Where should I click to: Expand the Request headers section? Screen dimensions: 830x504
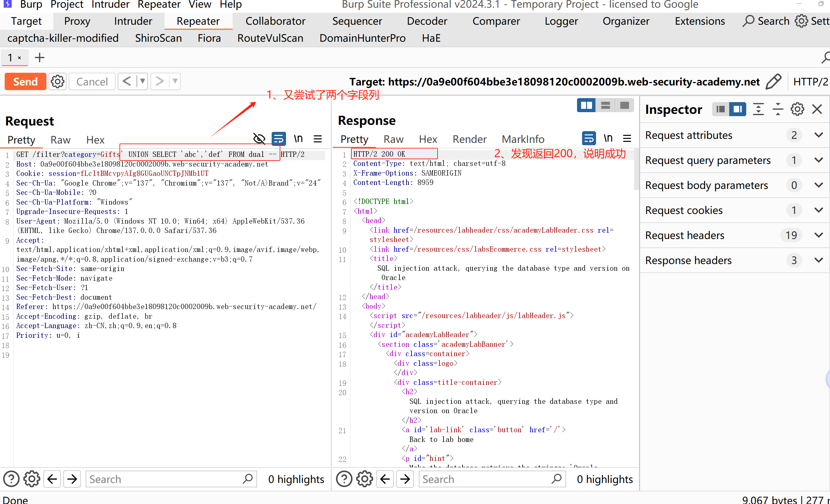(819, 235)
